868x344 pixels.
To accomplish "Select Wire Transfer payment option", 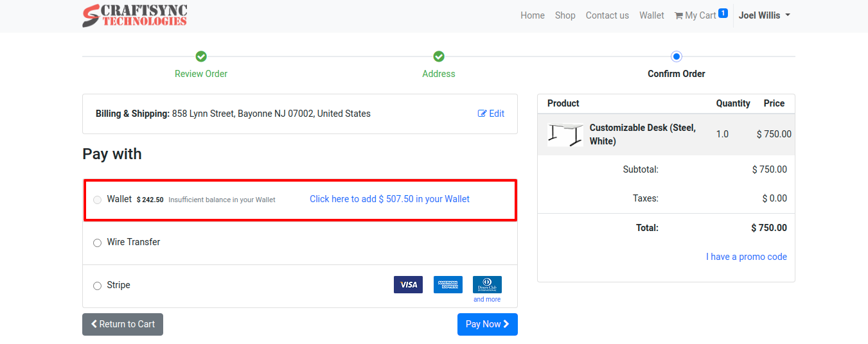I will (x=98, y=243).
